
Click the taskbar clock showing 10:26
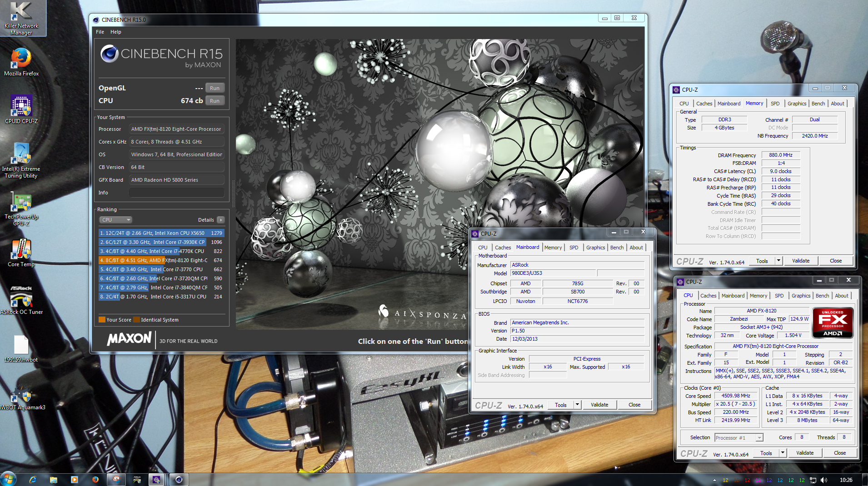click(x=846, y=480)
